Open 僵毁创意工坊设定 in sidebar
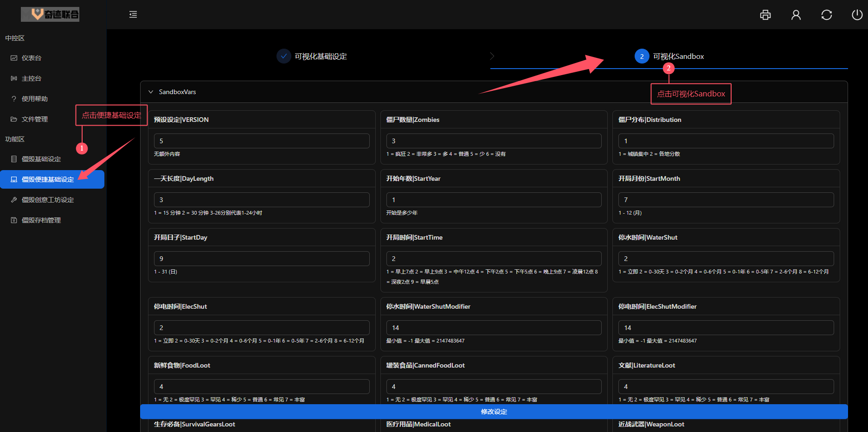This screenshot has height=432, width=868. (52, 200)
